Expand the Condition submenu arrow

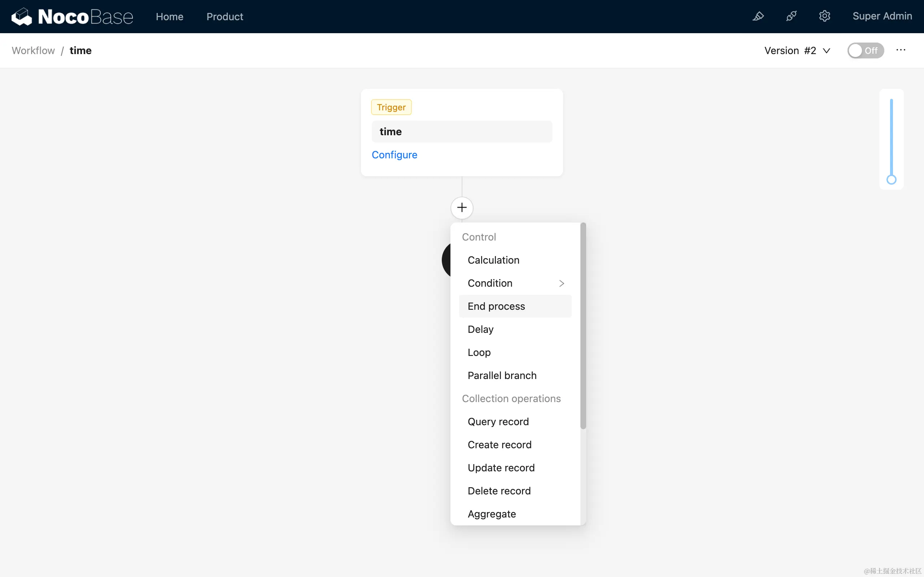click(x=561, y=283)
